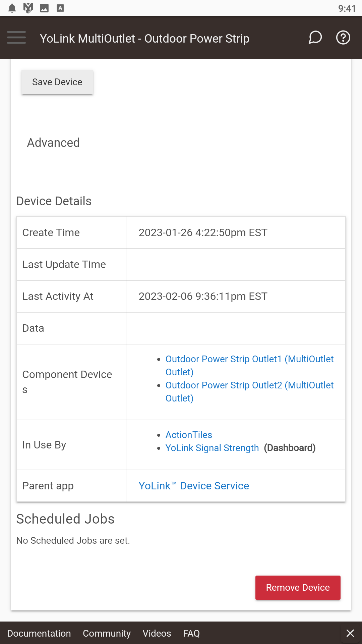Click the red Remove Device button
The width and height of the screenshot is (362, 644).
click(298, 588)
